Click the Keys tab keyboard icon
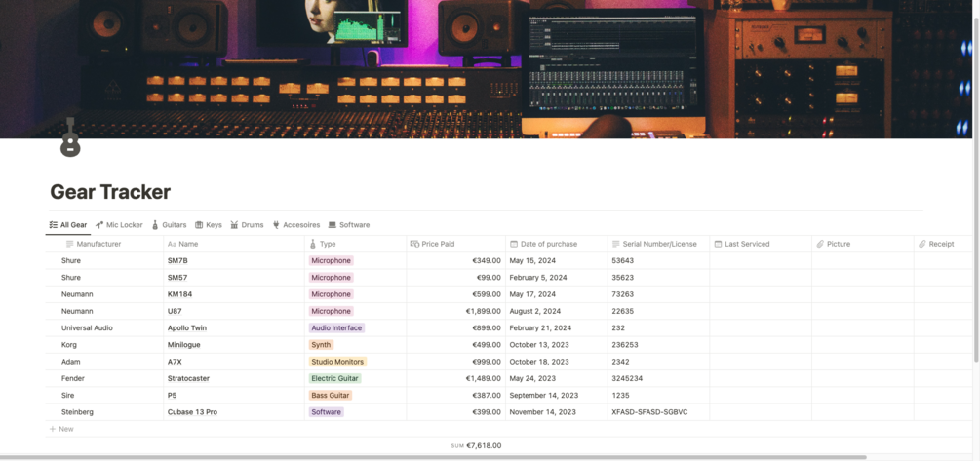 point(199,225)
